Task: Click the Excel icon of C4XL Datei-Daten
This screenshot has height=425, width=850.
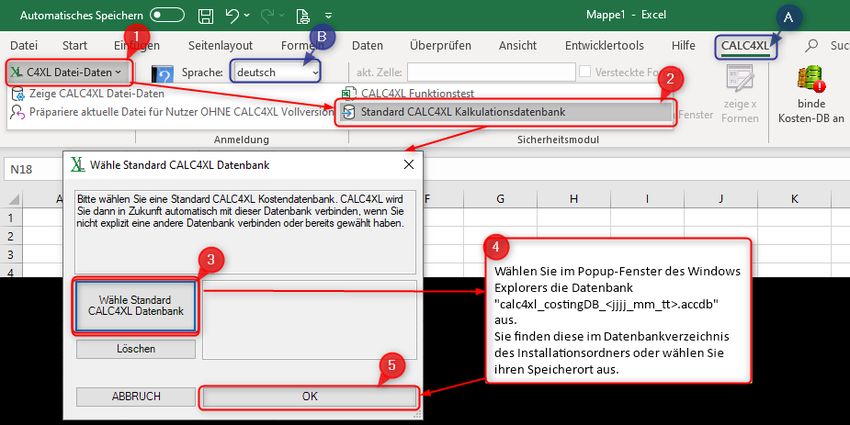Action: [x=17, y=72]
